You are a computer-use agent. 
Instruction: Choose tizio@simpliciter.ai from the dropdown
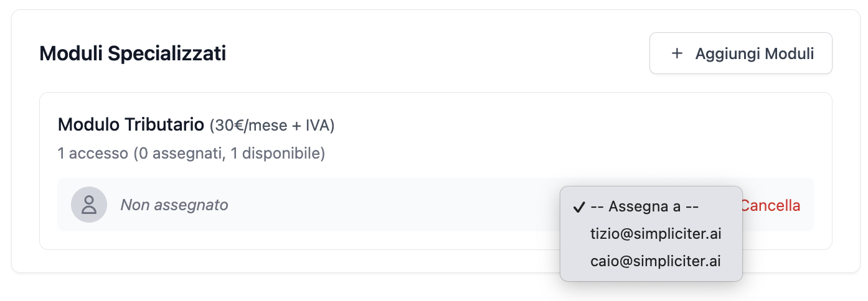656,234
